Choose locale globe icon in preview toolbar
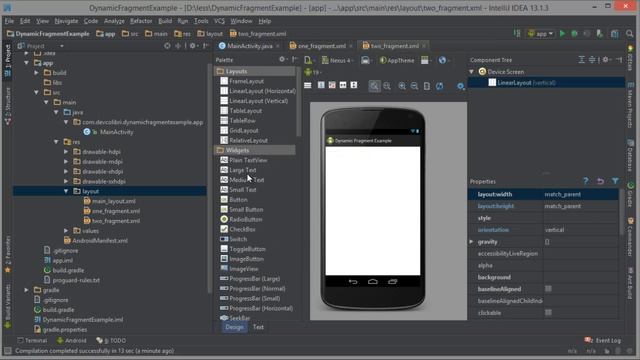640x360 pixels. click(443, 60)
